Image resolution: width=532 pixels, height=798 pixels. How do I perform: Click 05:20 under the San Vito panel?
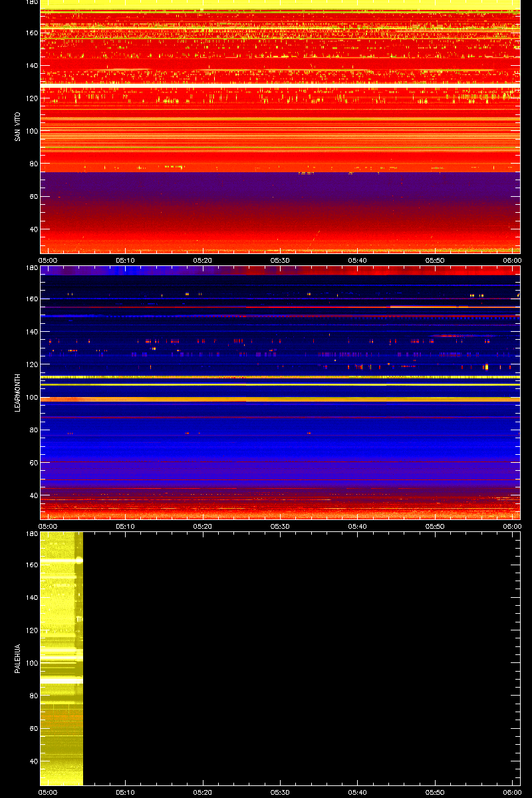[x=203, y=260]
